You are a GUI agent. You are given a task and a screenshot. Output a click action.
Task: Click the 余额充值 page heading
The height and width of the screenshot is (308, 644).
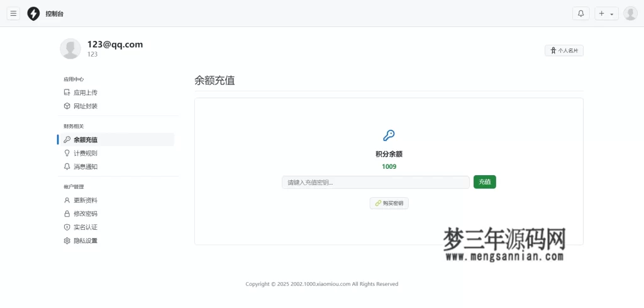[x=214, y=81]
